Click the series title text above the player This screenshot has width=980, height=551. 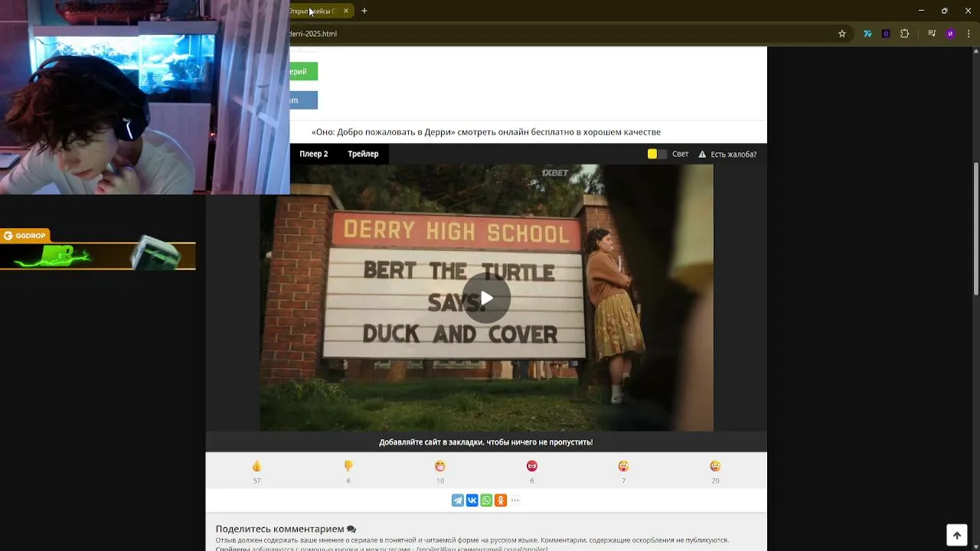click(x=486, y=132)
